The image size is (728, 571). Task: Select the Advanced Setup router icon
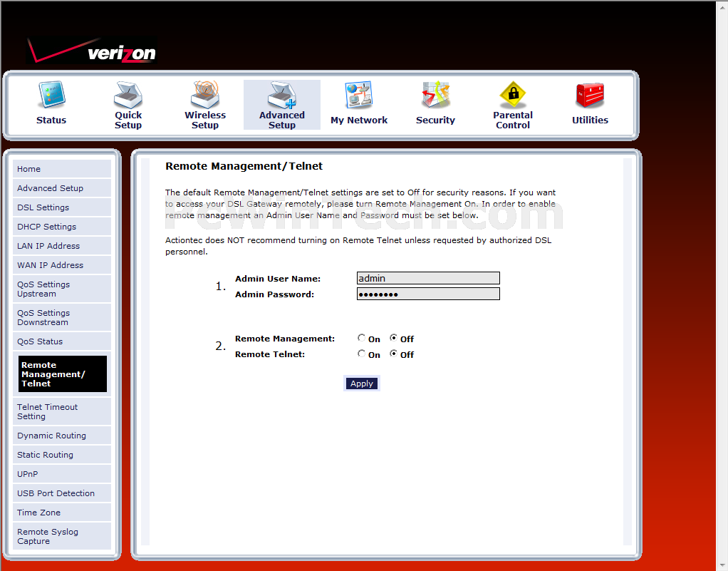point(282,95)
